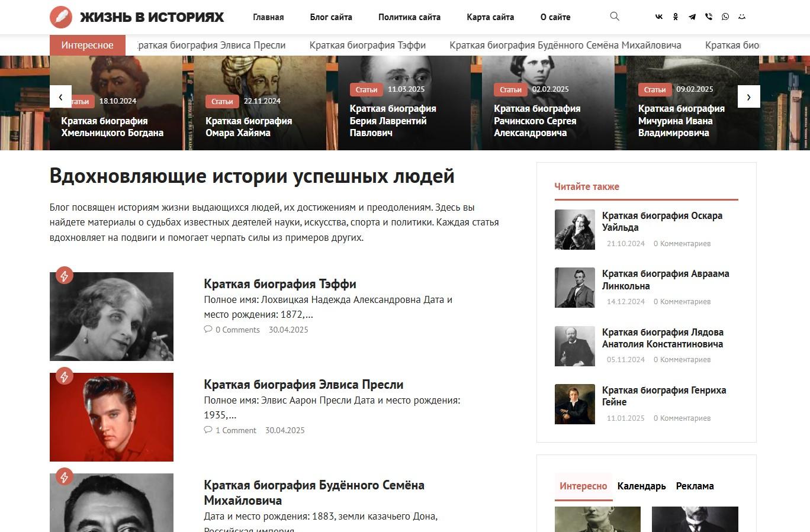
Task: Open О сайте menu item
Action: [555, 17]
